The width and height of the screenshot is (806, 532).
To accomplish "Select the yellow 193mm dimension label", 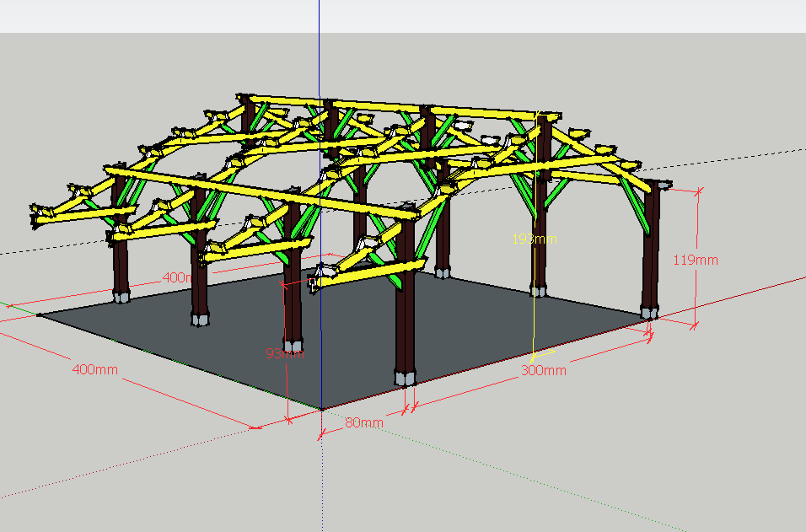I will [x=535, y=239].
